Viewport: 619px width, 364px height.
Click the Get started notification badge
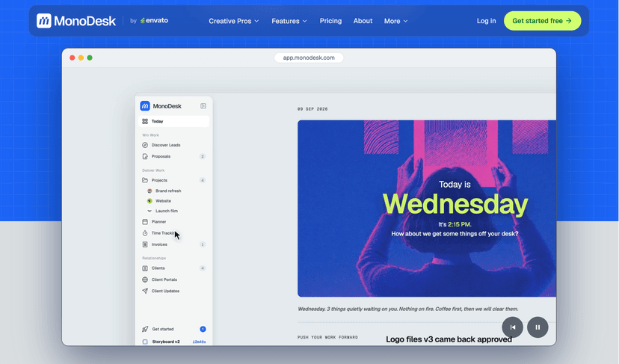203,329
